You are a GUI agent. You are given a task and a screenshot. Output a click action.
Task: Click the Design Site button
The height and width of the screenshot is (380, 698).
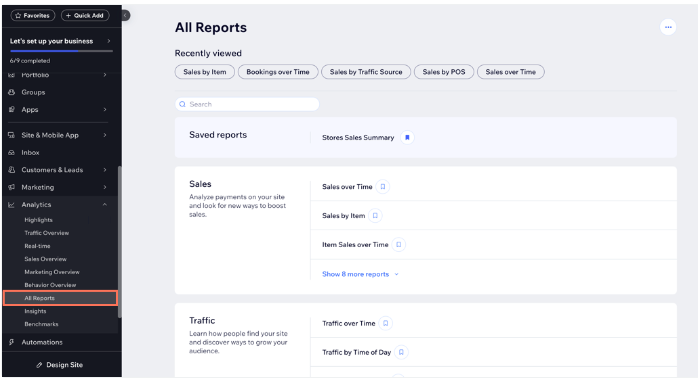tap(60, 365)
